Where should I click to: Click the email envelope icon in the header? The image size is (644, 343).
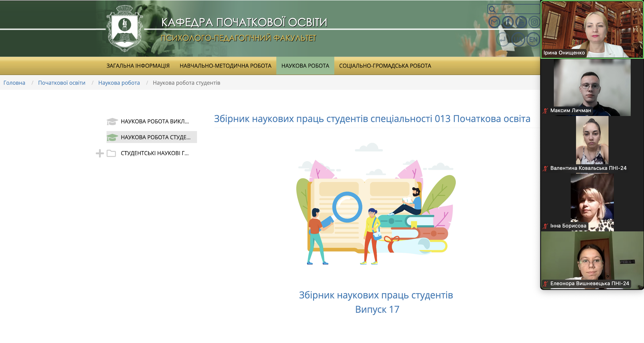(x=494, y=22)
